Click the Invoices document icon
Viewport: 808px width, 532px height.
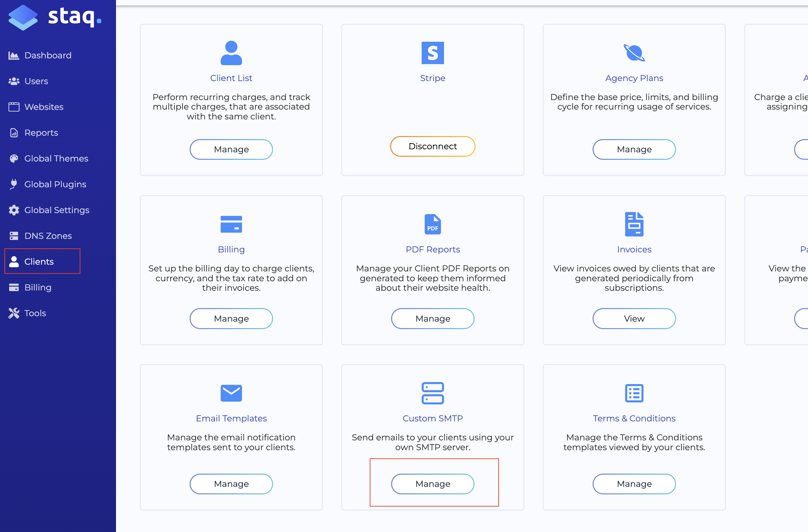634,224
